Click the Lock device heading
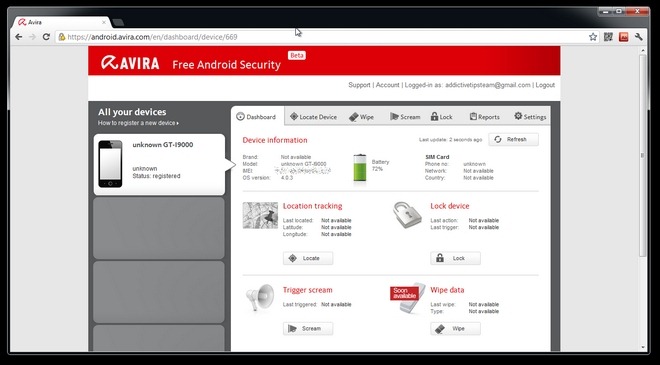Image resolution: width=660 pixels, height=365 pixels. pyautogui.click(x=450, y=206)
